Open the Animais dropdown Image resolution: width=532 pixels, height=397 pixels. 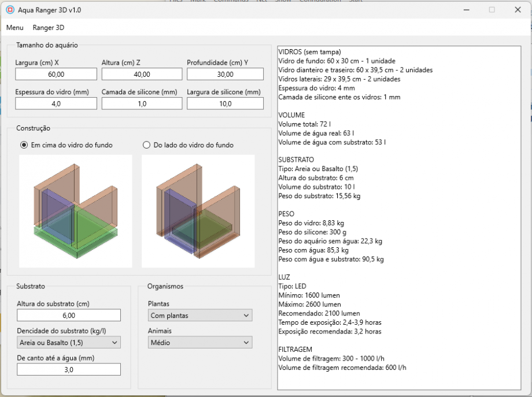[200, 343]
